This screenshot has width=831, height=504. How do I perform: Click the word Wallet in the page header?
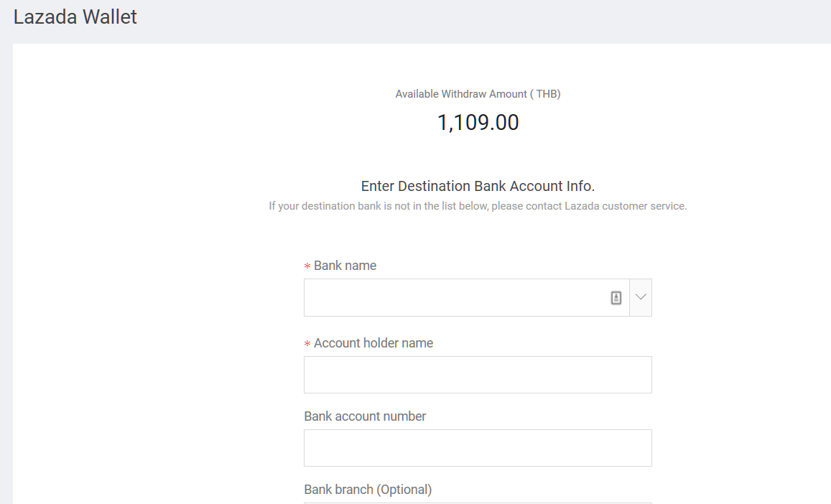(x=110, y=17)
